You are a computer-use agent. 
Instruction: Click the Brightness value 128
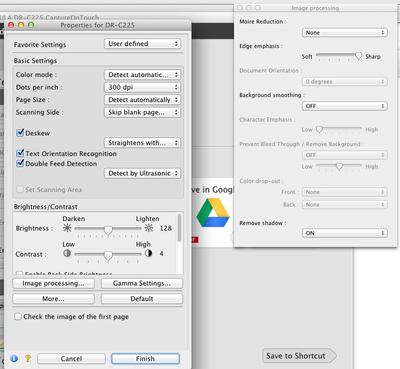pos(165,228)
